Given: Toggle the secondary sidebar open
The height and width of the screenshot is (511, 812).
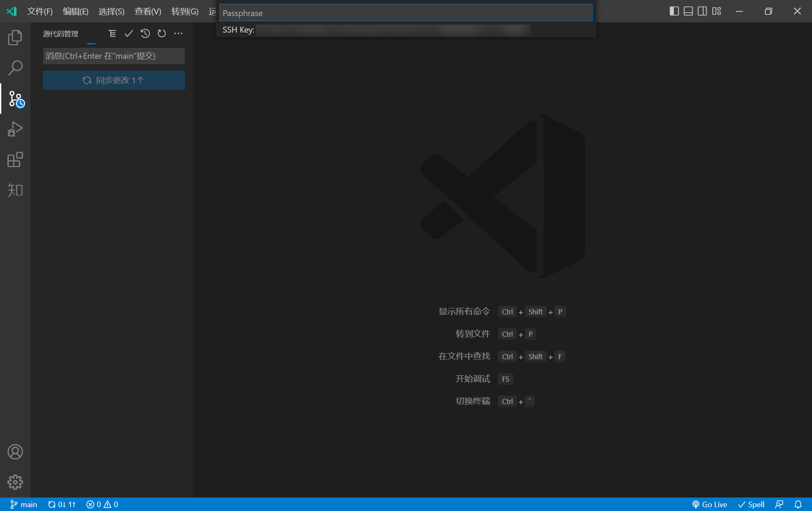Looking at the screenshot, I should point(702,11).
